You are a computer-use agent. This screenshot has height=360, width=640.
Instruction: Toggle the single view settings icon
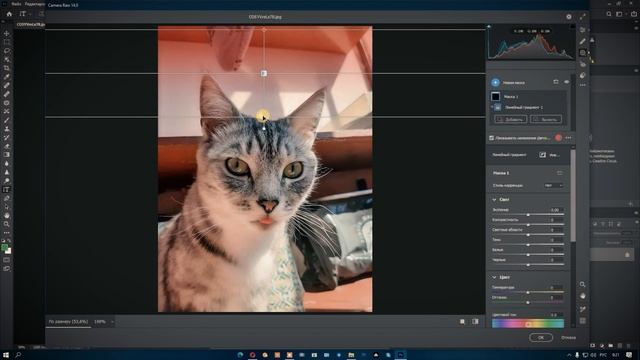[x=462, y=322]
